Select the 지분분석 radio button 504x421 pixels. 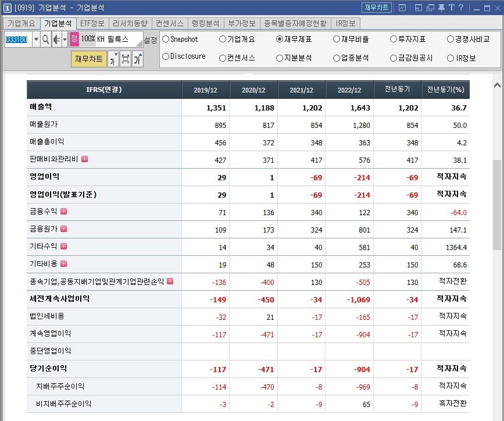(279, 58)
